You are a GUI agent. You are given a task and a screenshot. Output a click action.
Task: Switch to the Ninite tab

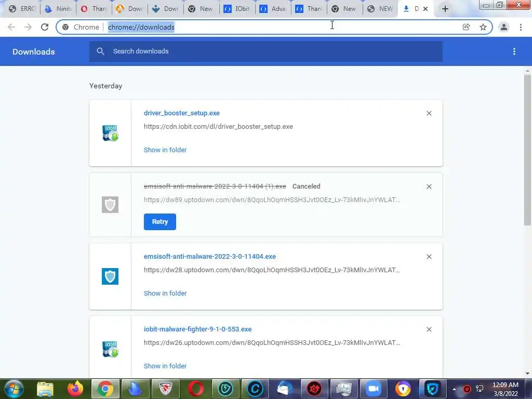pyautogui.click(x=58, y=9)
